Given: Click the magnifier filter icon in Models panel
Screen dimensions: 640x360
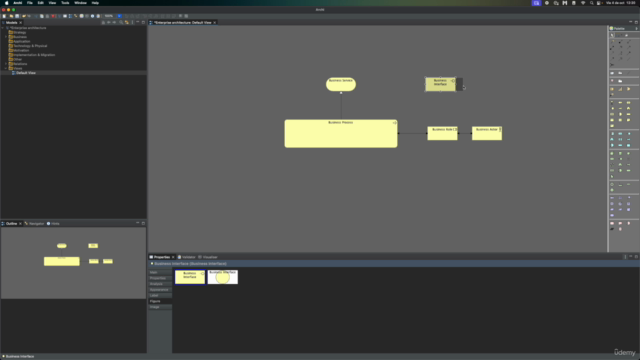Looking at the screenshot, I should tap(121, 22).
